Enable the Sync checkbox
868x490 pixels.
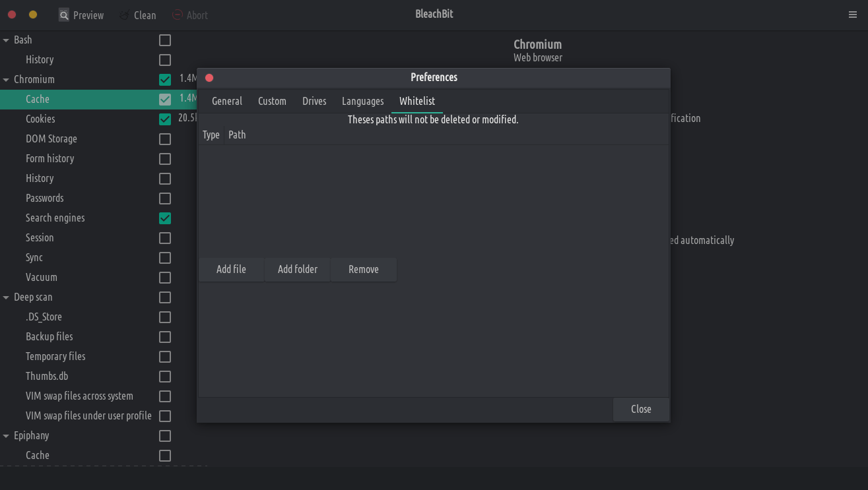[x=165, y=258]
